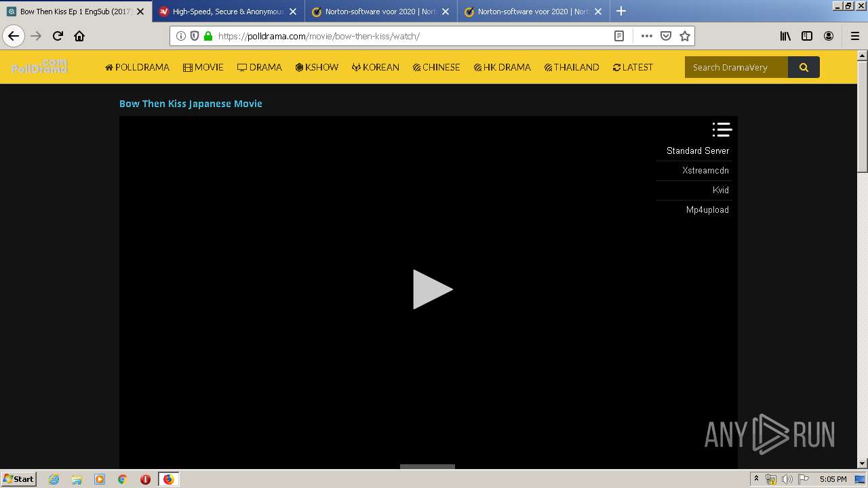Toggle the video server list icon
This screenshot has height=488, width=868.
[722, 129]
